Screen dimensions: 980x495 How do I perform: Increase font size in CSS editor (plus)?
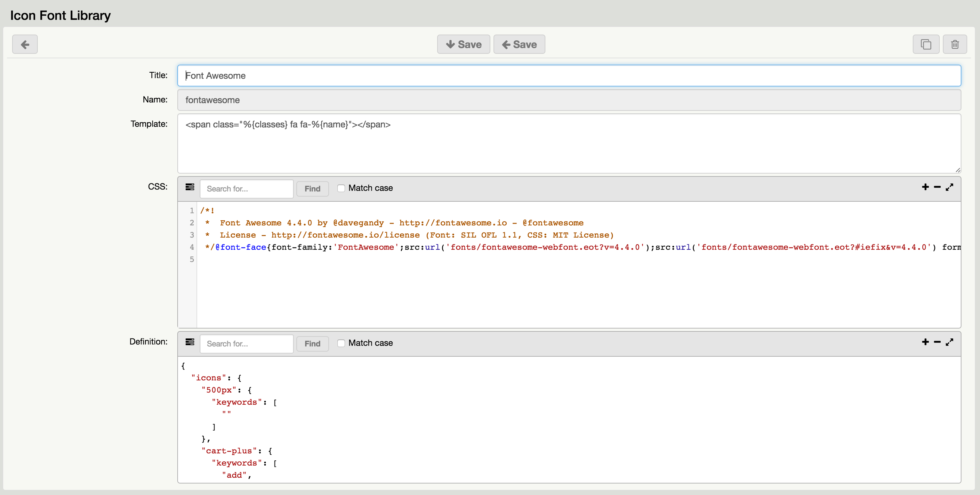point(925,187)
